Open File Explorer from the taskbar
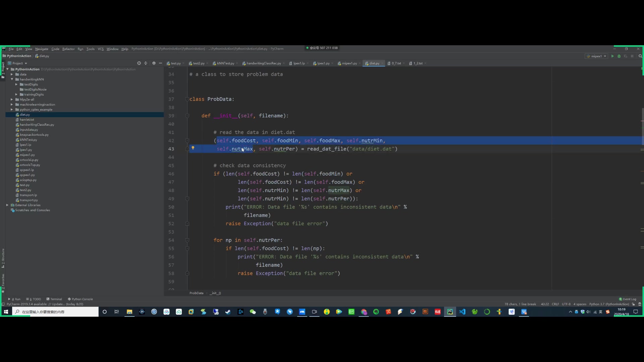644x362 pixels. point(129,312)
